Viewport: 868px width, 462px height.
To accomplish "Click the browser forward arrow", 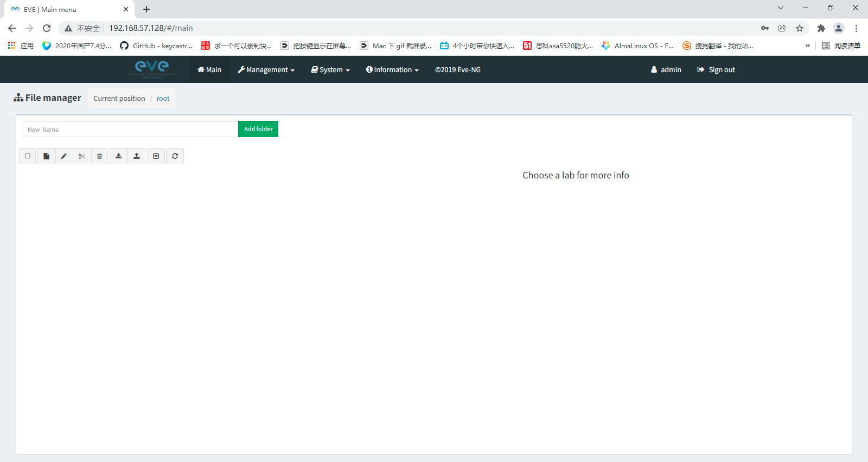I will [29, 28].
